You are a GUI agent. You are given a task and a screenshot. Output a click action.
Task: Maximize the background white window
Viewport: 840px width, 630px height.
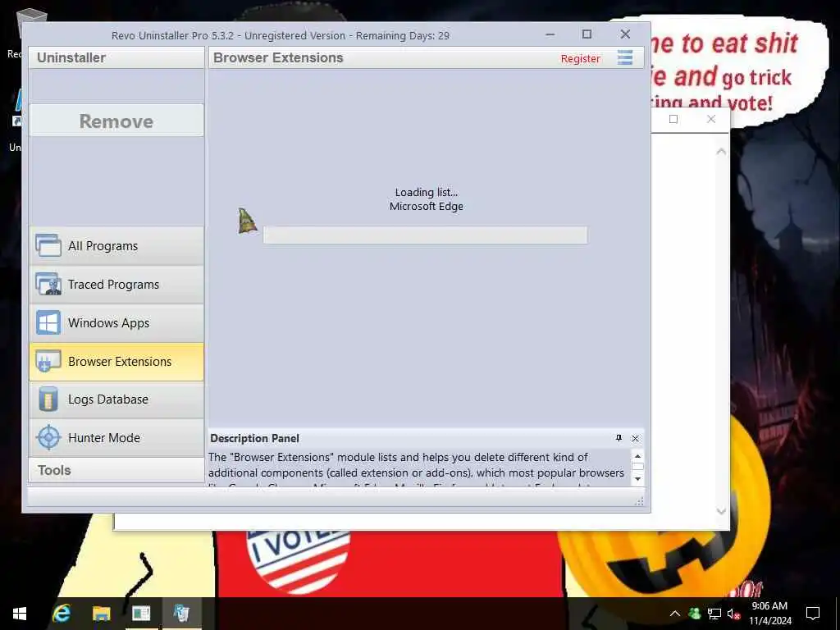coord(673,119)
